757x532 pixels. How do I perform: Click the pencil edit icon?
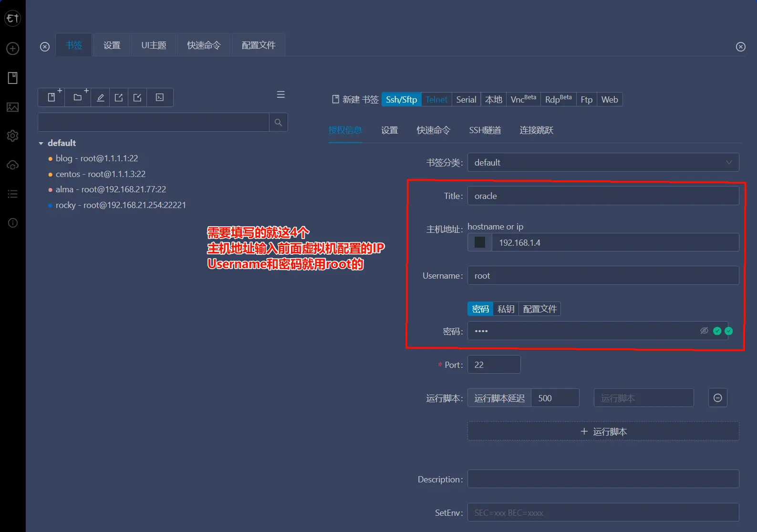[100, 97]
